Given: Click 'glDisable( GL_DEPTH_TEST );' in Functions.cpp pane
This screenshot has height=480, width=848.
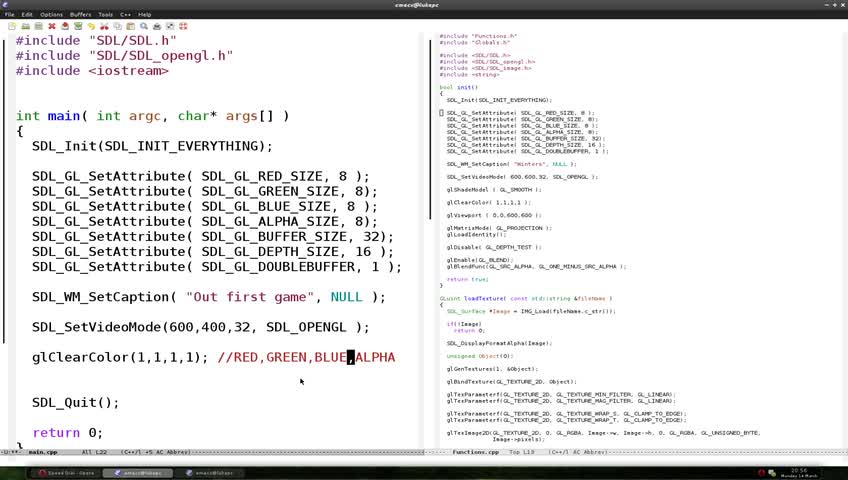Looking at the screenshot, I should coord(494,248).
